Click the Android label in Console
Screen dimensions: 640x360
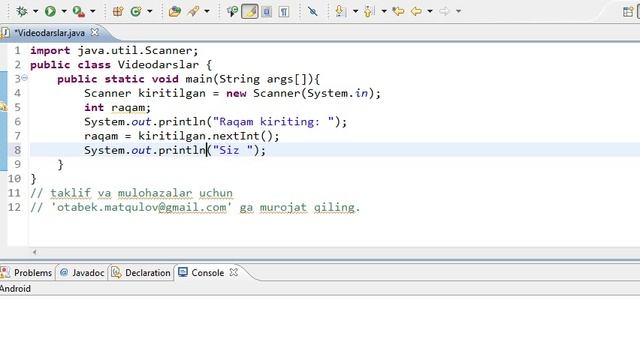tap(15, 289)
